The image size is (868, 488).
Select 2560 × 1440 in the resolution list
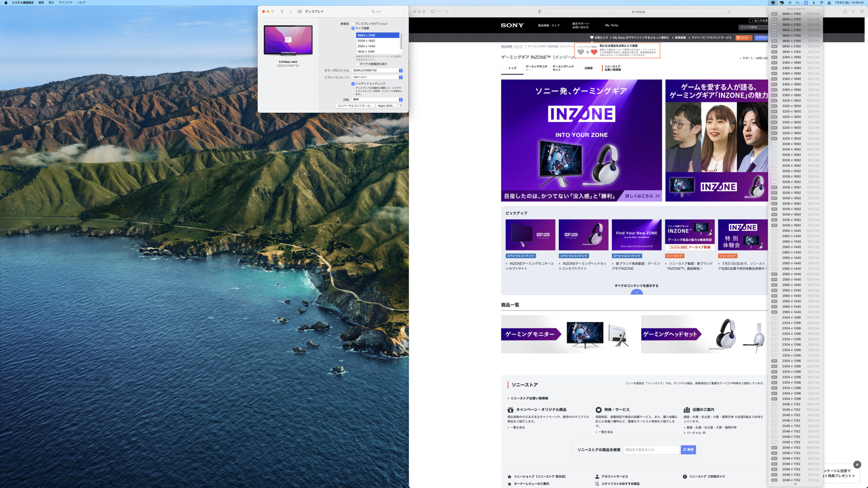(366, 46)
